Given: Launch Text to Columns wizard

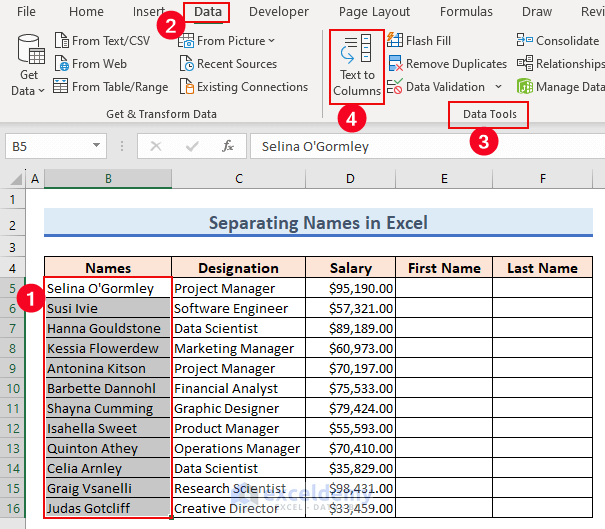Looking at the screenshot, I should tap(357, 66).
